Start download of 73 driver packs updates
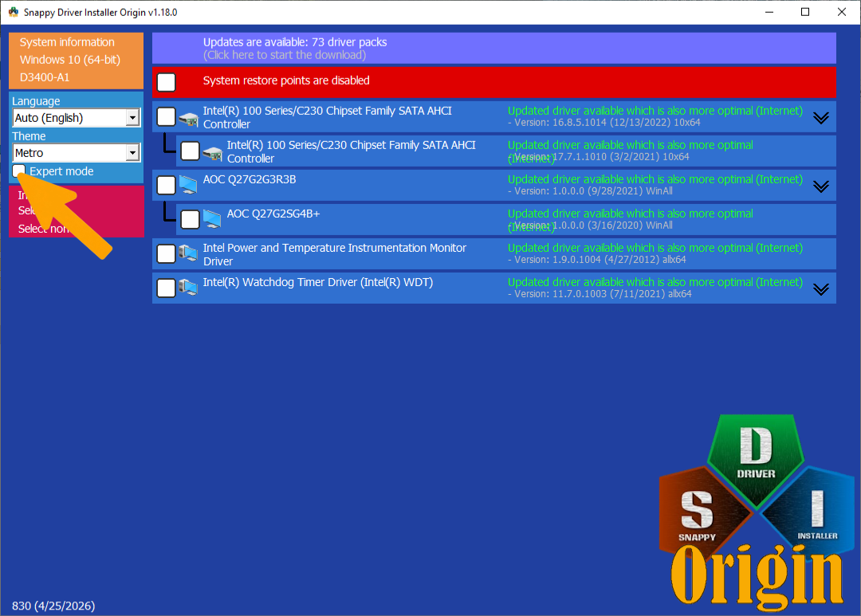The height and width of the screenshot is (616, 861). point(494,49)
